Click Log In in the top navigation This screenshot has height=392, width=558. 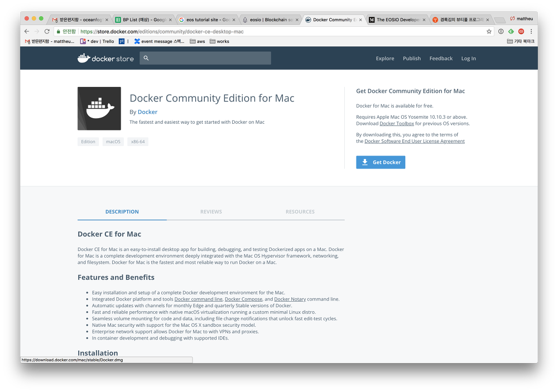[468, 59]
